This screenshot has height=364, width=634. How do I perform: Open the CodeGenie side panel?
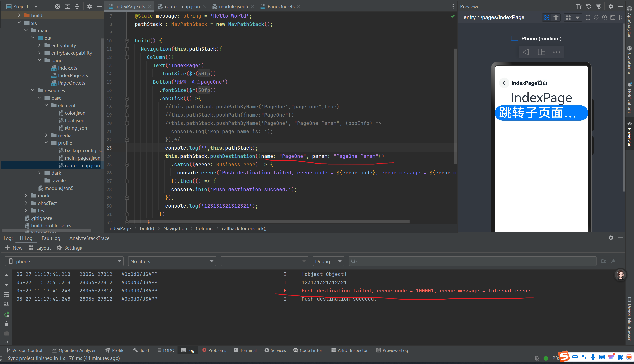[x=629, y=60]
